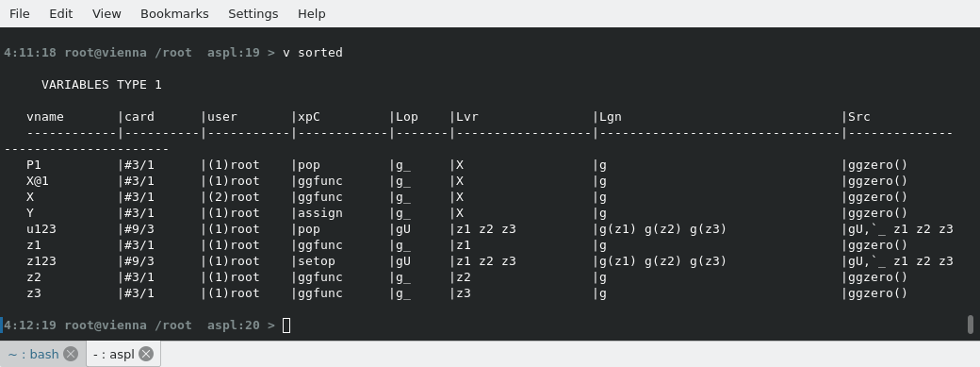Click the assign value in Y row
Screen dimensions: 980x367
point(320,213)
